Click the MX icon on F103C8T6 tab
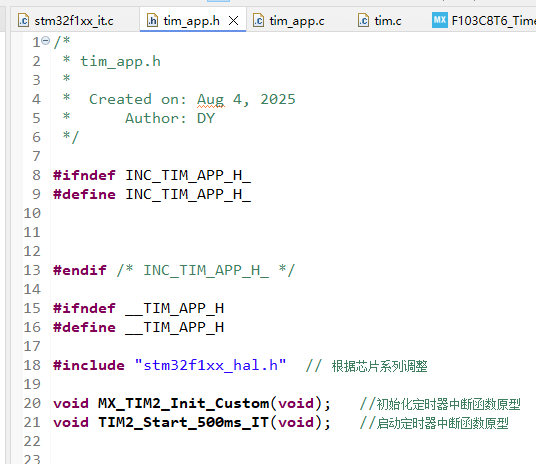The height and width of the screenshot is (464, 536). (x=440, y=20)
